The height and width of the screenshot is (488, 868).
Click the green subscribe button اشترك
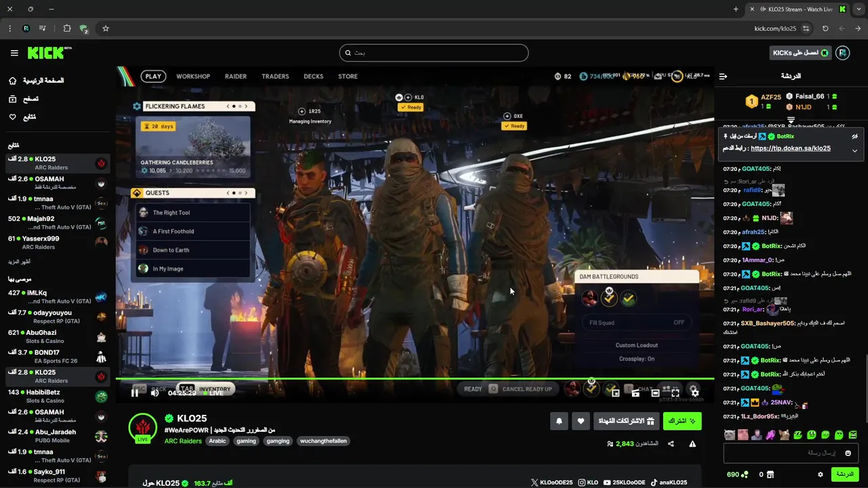682,421
